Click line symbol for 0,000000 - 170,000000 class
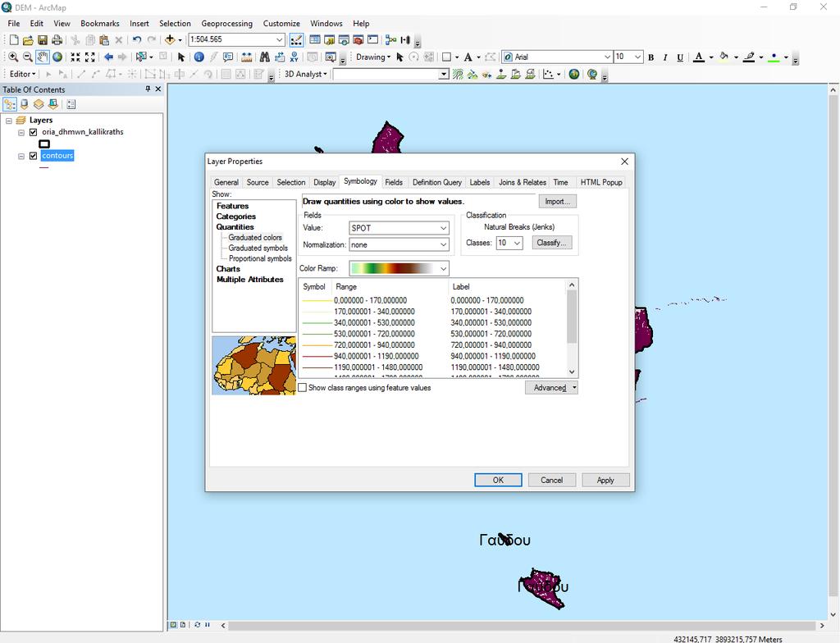Image resolution: width=840 pixels, height=643 pixels. click(x=317, y=301)
